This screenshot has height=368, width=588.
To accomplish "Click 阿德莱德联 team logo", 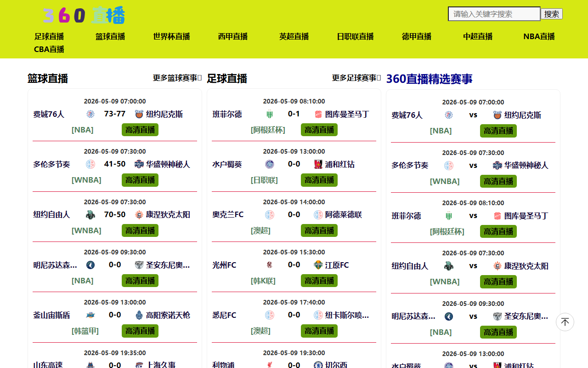I will (318, 214).
